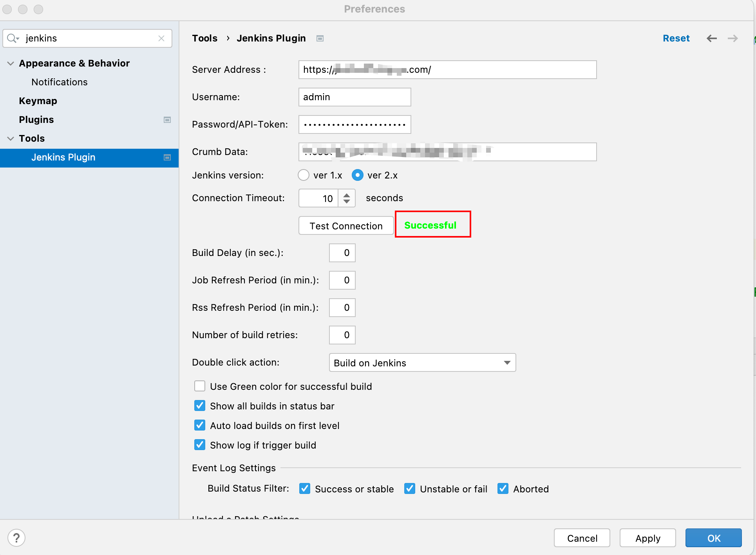756x555 pixels.
Task: Select the ver 1.x radio button
Action: pos(304,175)
